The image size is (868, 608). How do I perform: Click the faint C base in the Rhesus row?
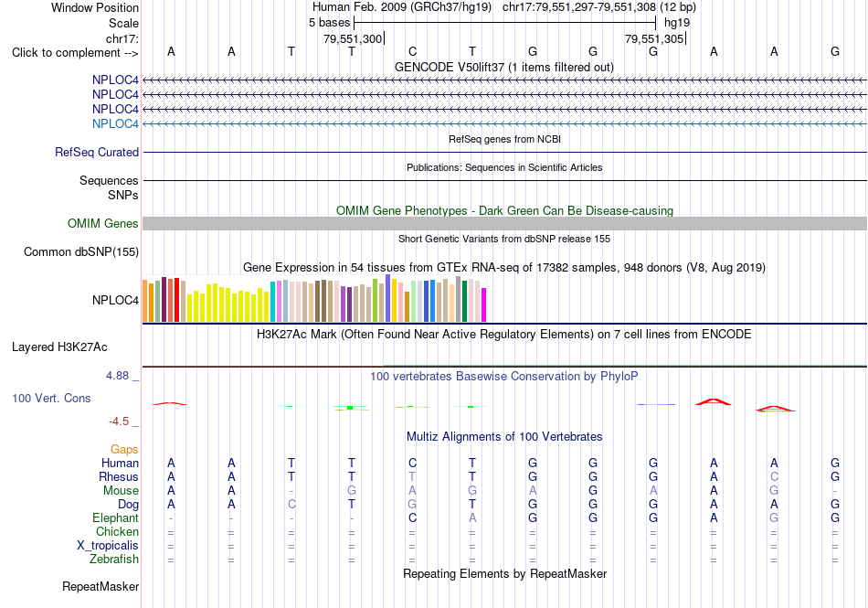click(774, 476)
